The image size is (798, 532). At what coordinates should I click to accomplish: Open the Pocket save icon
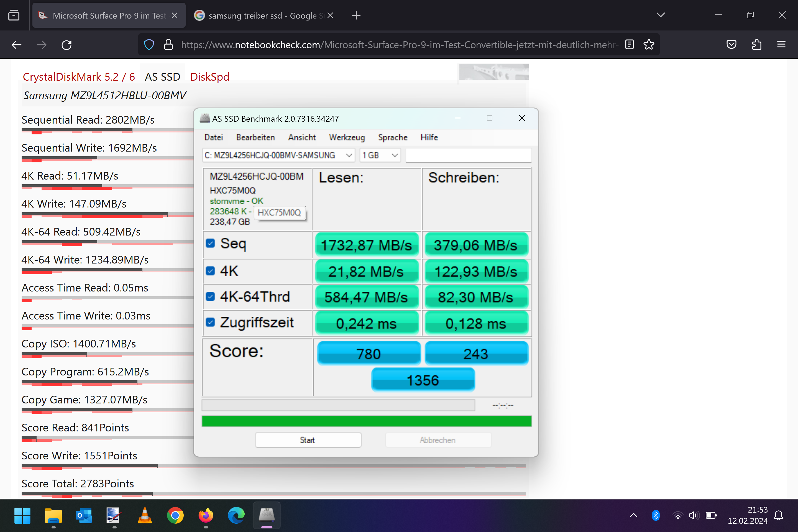click(731, 44)
